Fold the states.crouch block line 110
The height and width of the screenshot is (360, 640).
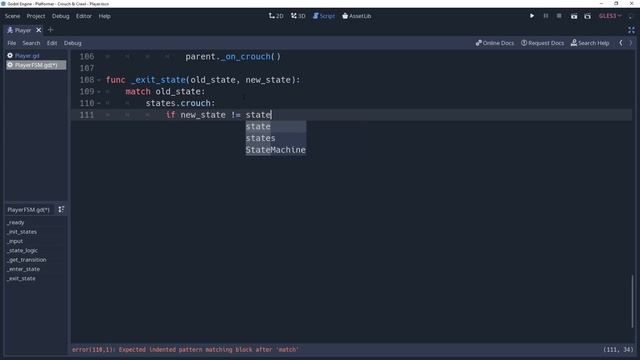[99, 103]
